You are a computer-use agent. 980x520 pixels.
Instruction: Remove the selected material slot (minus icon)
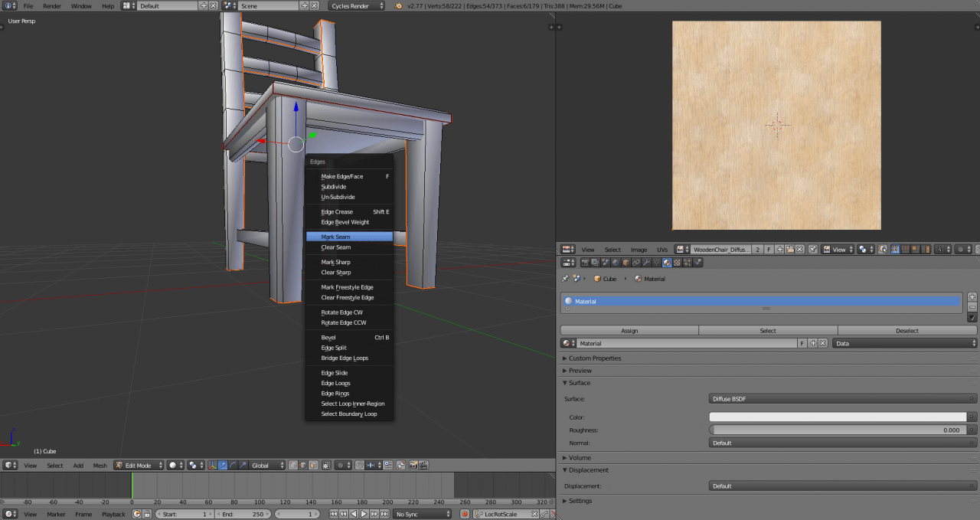972,307
